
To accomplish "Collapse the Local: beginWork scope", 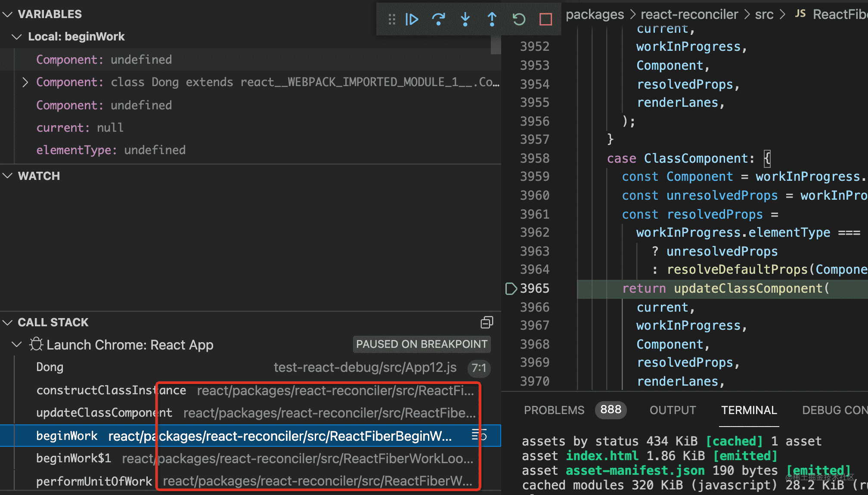I will pos(17,37).
